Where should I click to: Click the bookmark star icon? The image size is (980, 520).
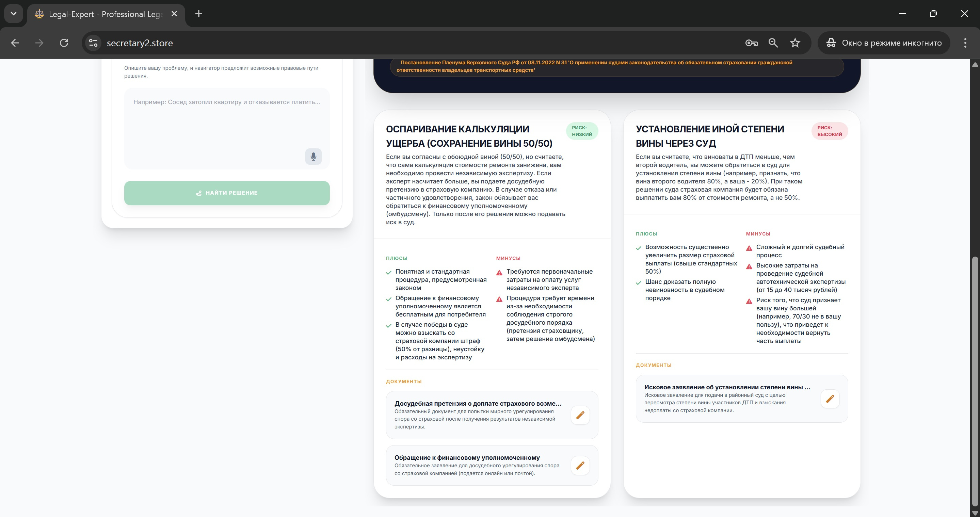click(x=795, y=43)
